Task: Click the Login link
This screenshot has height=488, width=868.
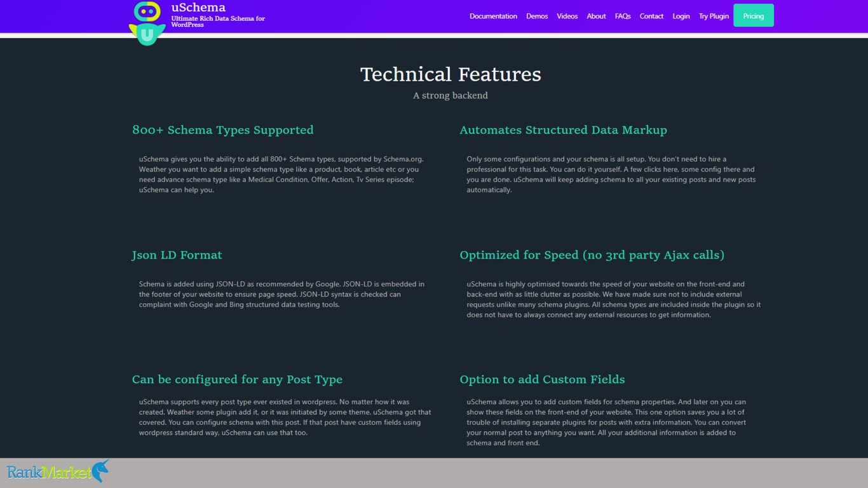Action: [681, 16]
